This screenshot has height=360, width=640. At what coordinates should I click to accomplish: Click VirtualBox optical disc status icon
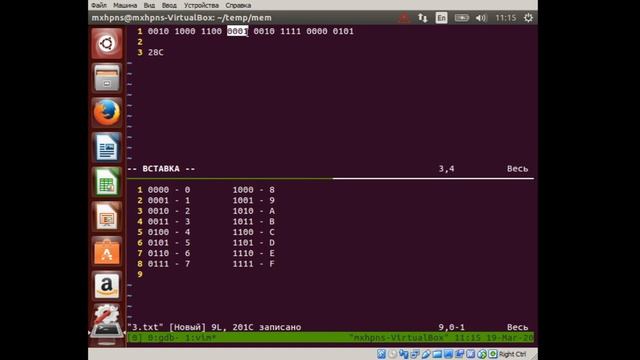tap(392, 354)
